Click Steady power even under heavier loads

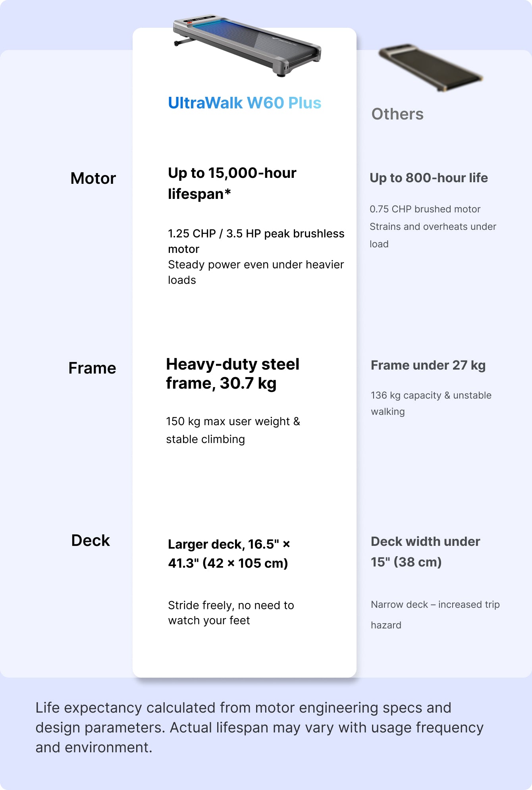coord(256,272)
